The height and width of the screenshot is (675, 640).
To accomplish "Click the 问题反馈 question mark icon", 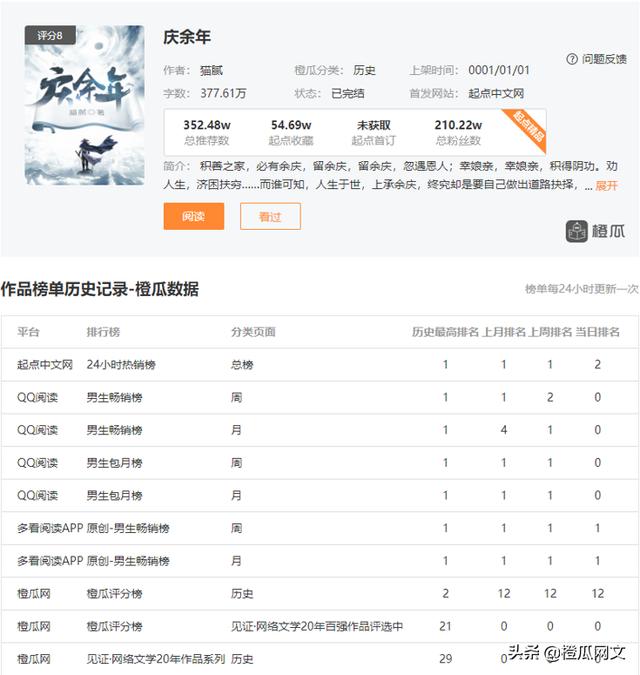I will point(572,59).
